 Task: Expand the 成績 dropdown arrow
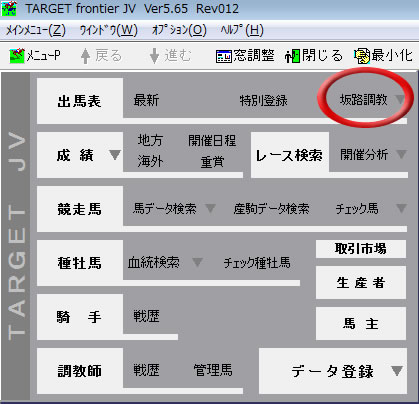pyautogui.click(x=115, y=155)
